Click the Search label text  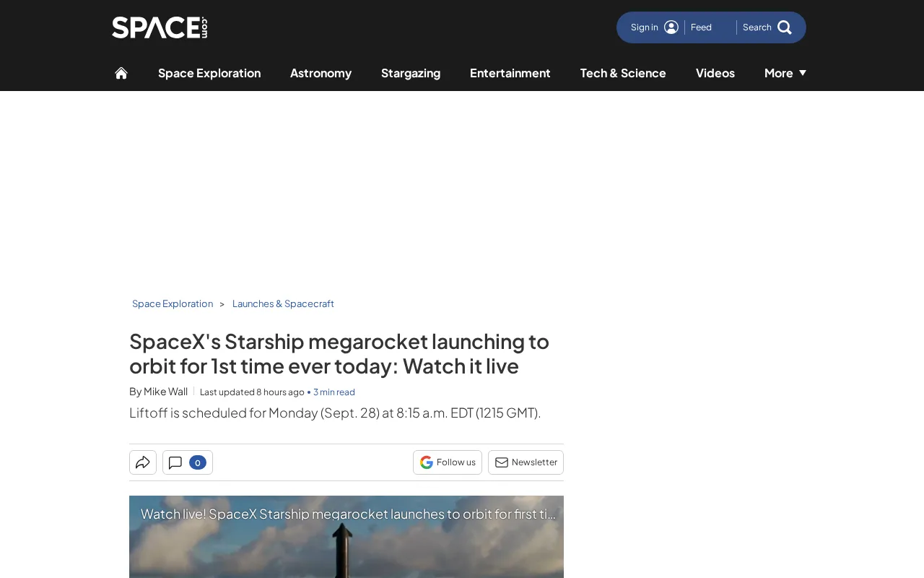tap(757, 27)
